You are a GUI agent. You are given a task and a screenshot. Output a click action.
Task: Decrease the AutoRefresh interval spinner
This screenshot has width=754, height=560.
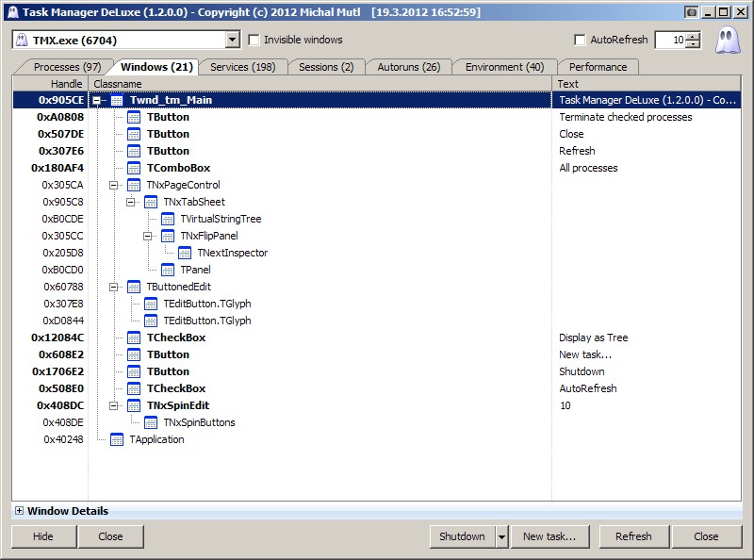tap(693, 43)
